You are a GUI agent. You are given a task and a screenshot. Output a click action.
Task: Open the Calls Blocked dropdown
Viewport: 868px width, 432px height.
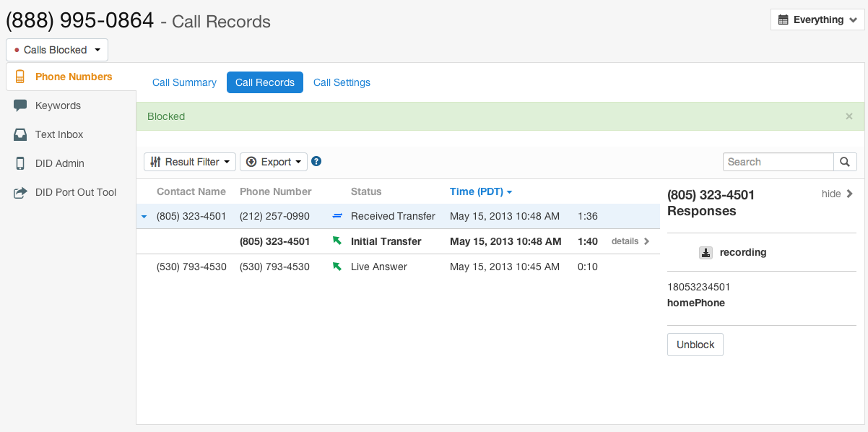click(57, 50)
